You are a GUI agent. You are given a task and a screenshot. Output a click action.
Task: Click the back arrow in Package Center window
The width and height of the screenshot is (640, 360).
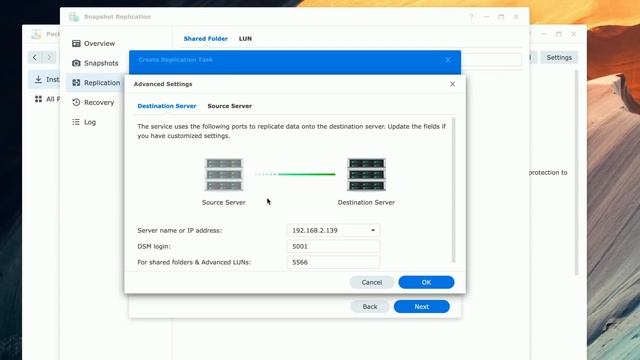pyautogui.click(x=35, y=57)
